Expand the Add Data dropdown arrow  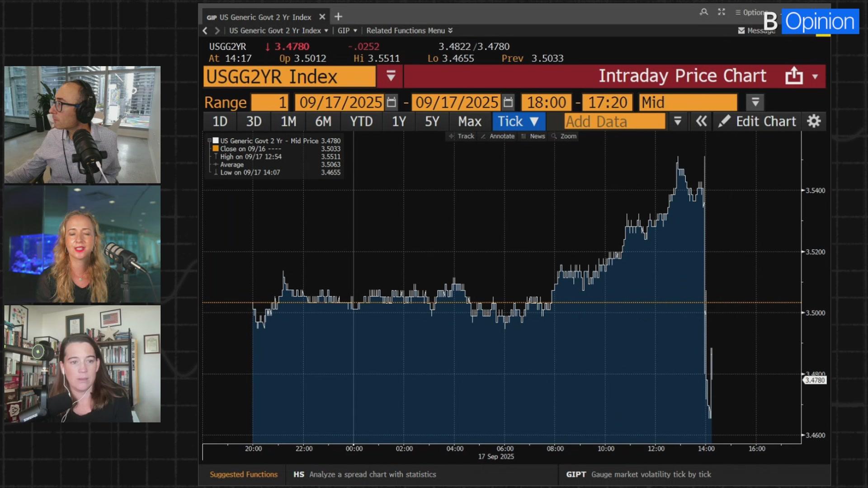tap(677, 122)
